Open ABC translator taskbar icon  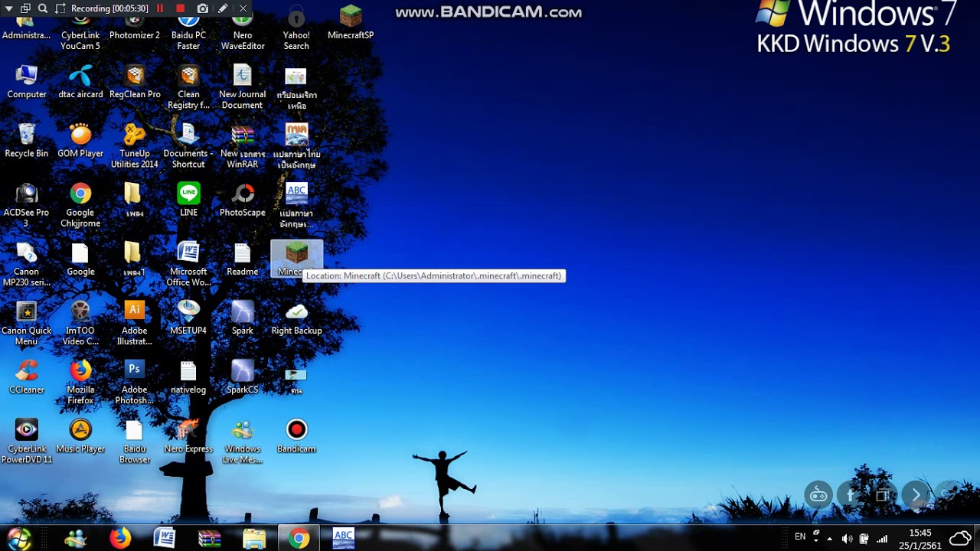click(x=343, y=539)
